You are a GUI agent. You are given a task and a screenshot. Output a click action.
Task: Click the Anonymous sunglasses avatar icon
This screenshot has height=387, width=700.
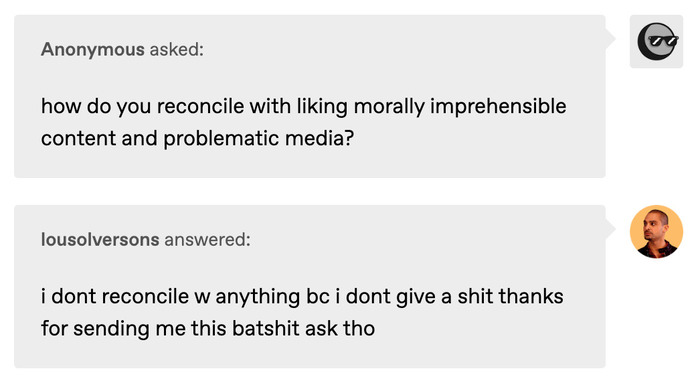pyautogui.click(x=656, y=42)
